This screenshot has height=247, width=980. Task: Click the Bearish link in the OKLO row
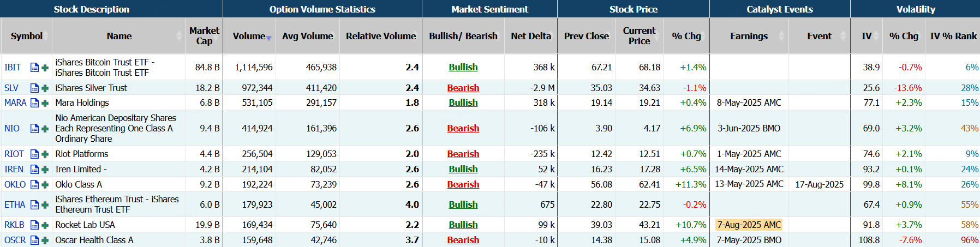[x=463, y=184]
